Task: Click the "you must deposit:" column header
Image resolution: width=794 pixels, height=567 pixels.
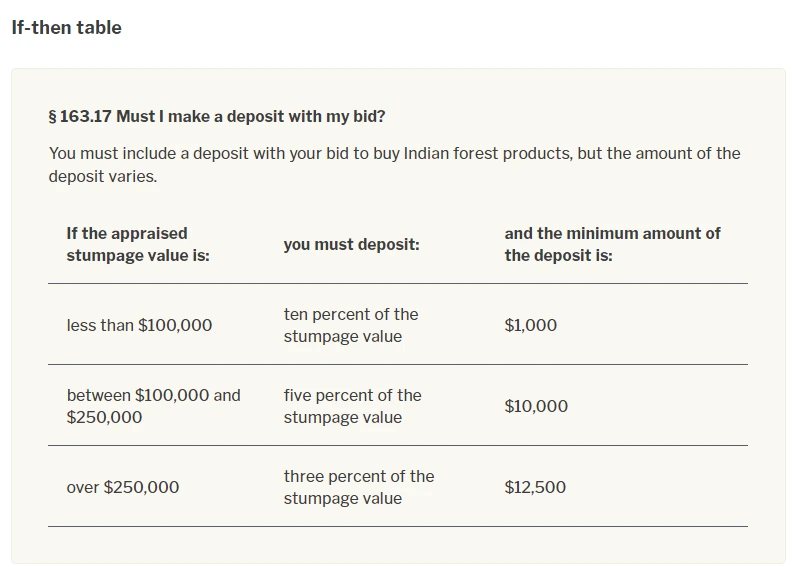Action: (351, 245)
